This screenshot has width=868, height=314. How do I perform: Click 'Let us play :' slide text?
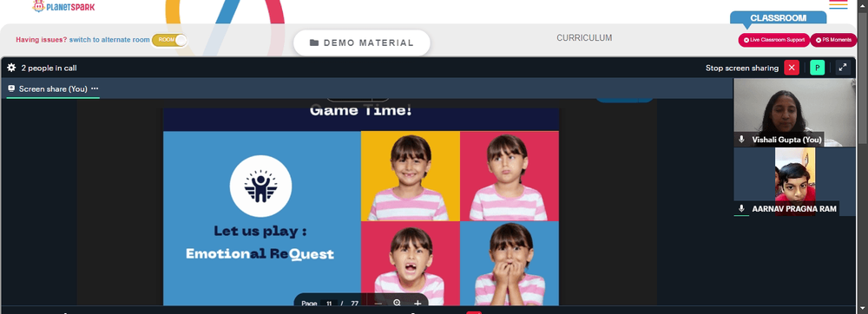(260, 231)
